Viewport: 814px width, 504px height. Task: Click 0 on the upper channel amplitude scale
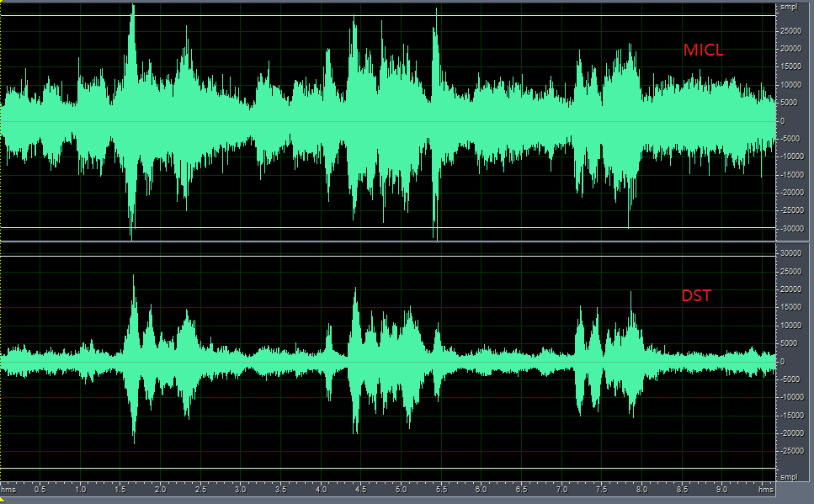click(x=783, y=121)
